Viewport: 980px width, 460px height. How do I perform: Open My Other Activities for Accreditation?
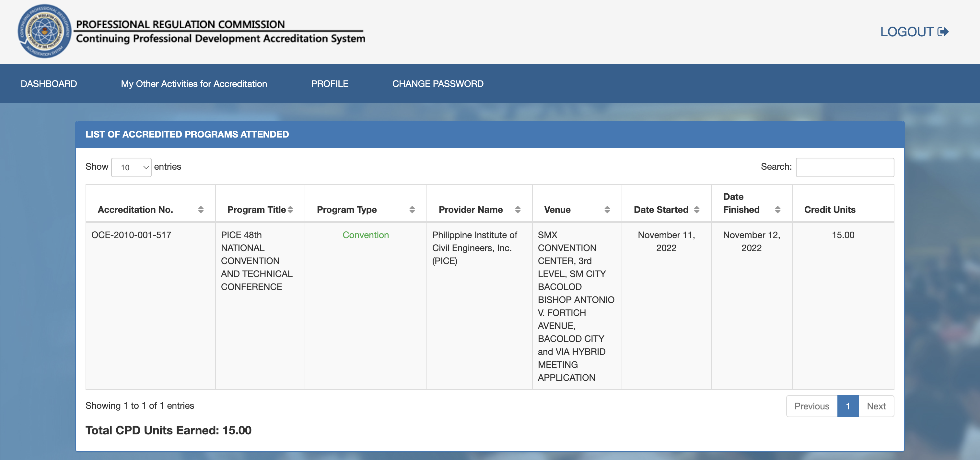(194, 83)
